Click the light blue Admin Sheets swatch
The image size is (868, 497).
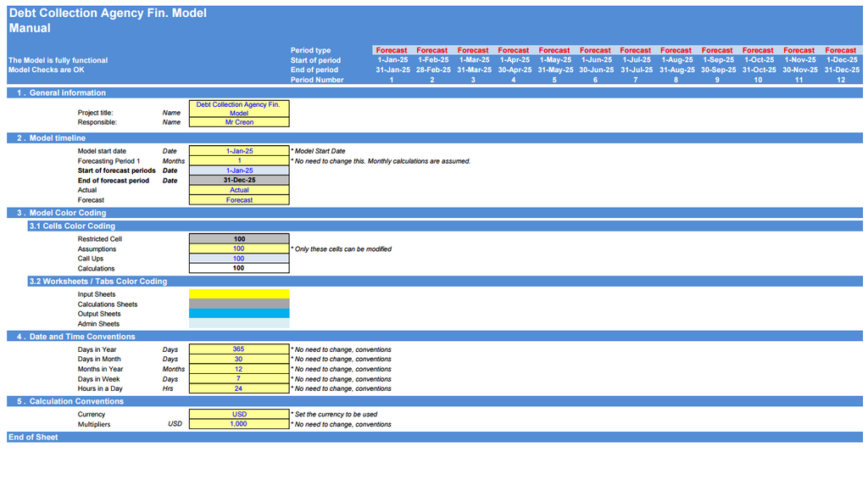[x=239, y=323]
